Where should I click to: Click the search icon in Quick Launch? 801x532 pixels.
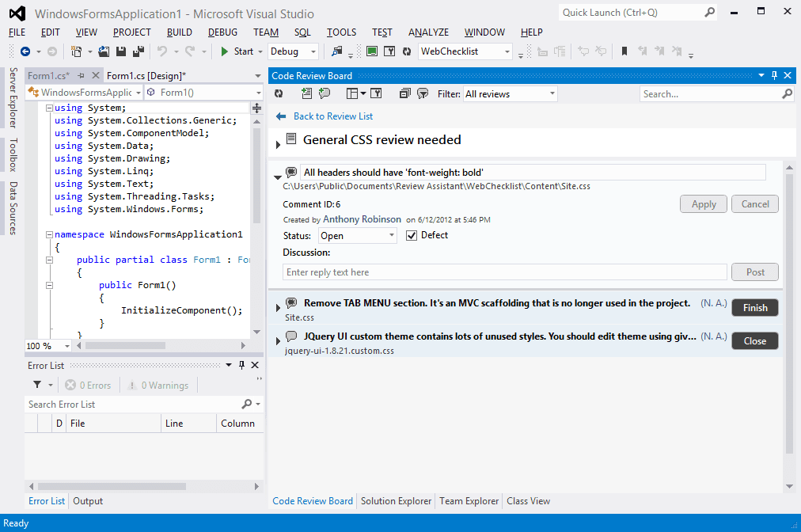709,12
